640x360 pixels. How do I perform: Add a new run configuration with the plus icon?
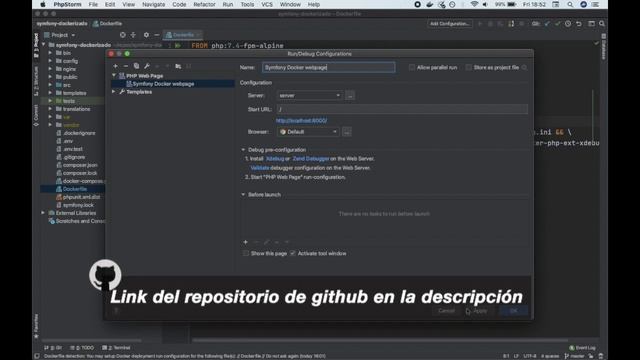tap(116, 66)
